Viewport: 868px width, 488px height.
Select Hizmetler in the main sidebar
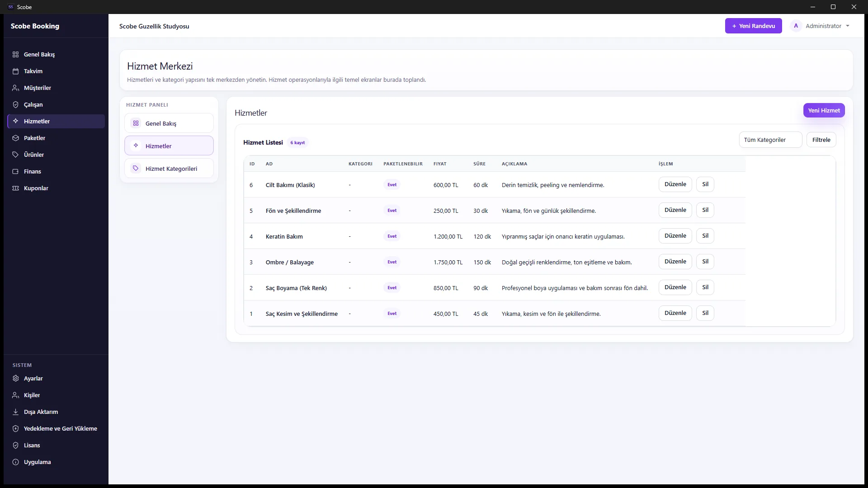pyautogui.click(x=56, y=121)
